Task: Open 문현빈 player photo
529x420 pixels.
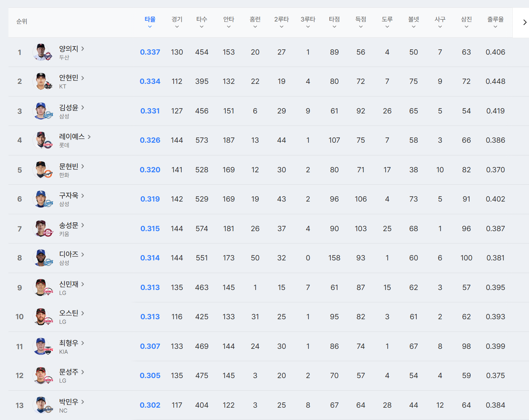Action: click(x=42, y=170)
